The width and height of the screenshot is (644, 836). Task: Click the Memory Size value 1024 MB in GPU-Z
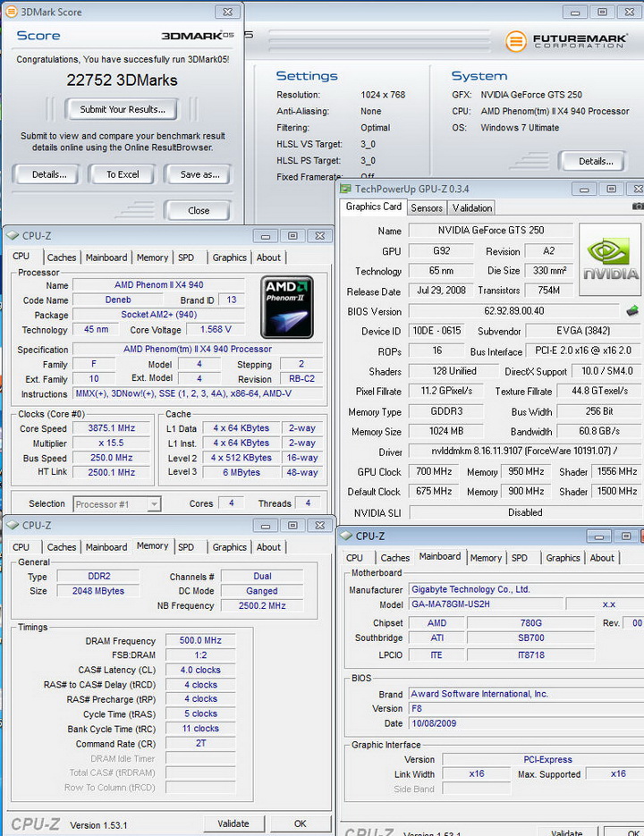tap(446, 431)
